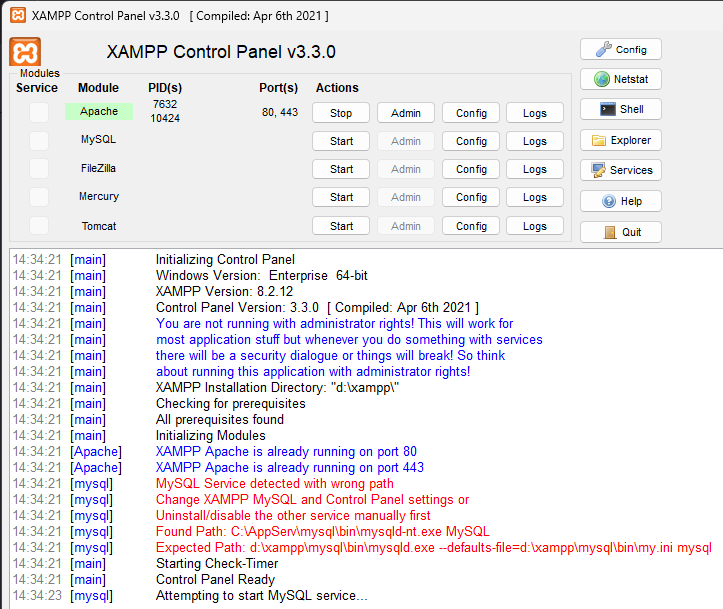This screenshot has width=723, height=609.
Task: Open Netstat with the globe icon
Action: tap(621, 79)
